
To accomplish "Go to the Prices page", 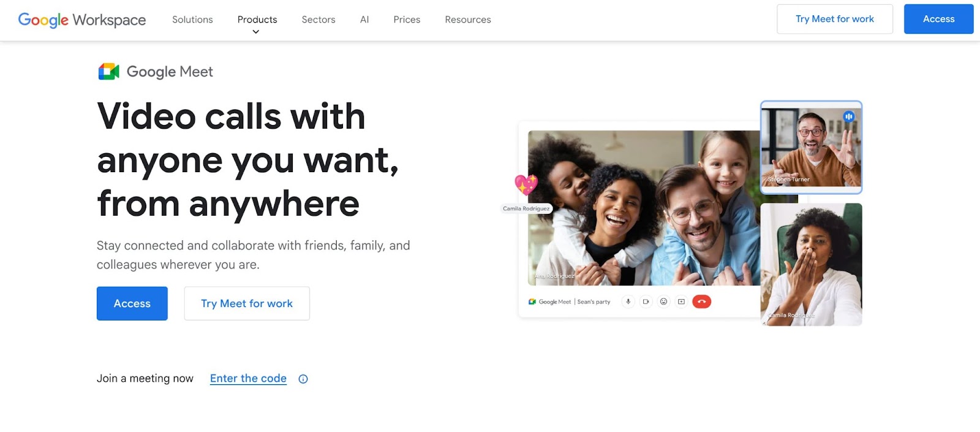I will coord(407,20).
